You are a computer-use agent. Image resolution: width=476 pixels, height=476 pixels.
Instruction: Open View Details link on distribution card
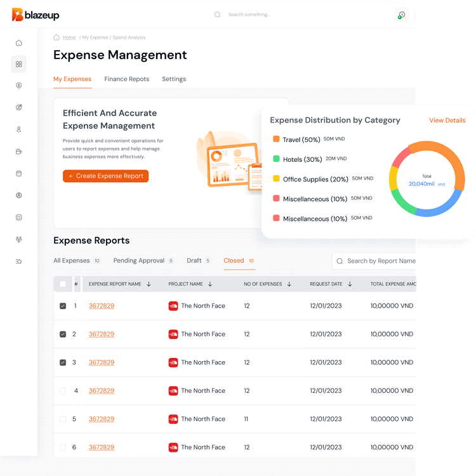pos(447,121)
